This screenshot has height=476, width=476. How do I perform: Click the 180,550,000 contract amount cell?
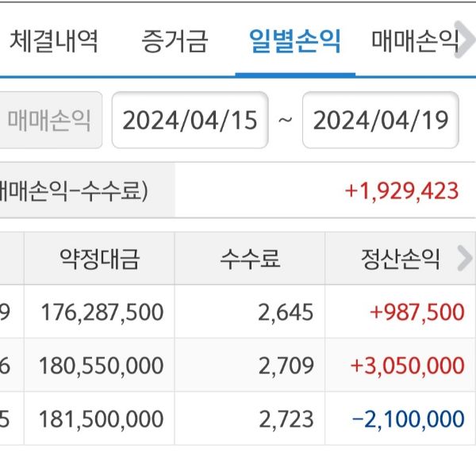coord(101,366)
